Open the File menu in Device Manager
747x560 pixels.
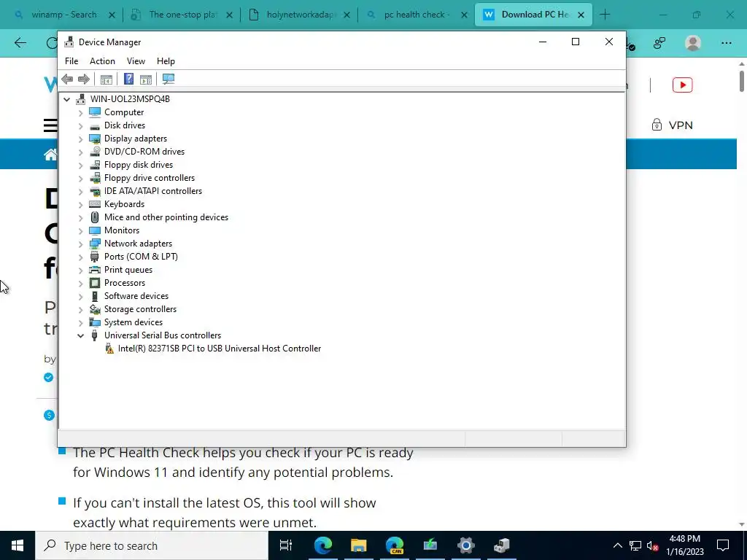coord(71,61)
